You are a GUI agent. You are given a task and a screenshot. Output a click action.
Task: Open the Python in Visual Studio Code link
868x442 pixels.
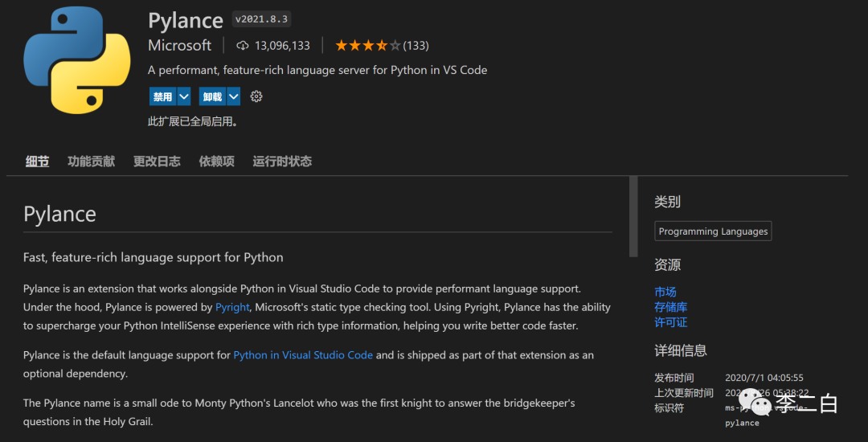303,355
